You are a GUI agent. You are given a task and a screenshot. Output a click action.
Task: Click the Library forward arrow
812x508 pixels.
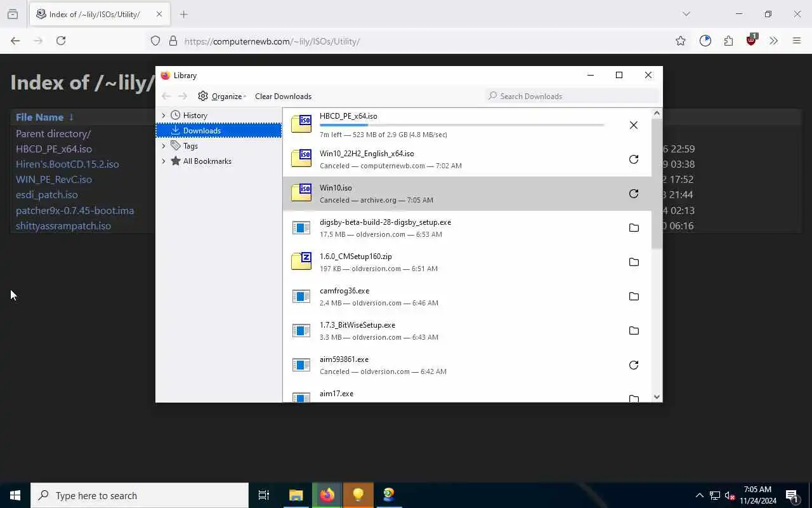tap(183, 96)
